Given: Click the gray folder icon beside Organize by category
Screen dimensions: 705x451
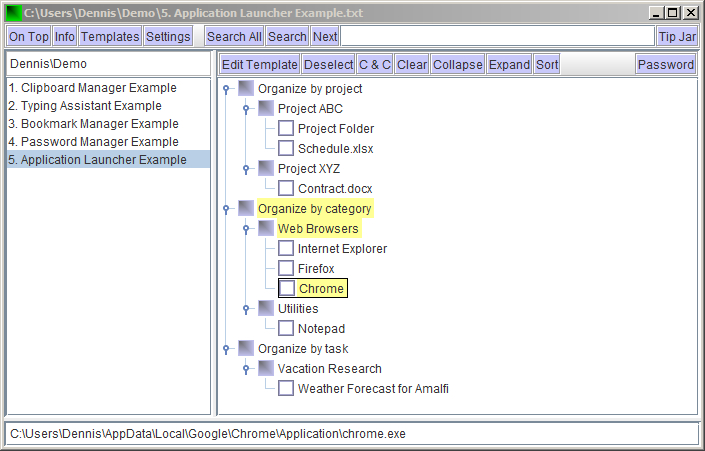Looking at the screenshot, I should point(246,208).
